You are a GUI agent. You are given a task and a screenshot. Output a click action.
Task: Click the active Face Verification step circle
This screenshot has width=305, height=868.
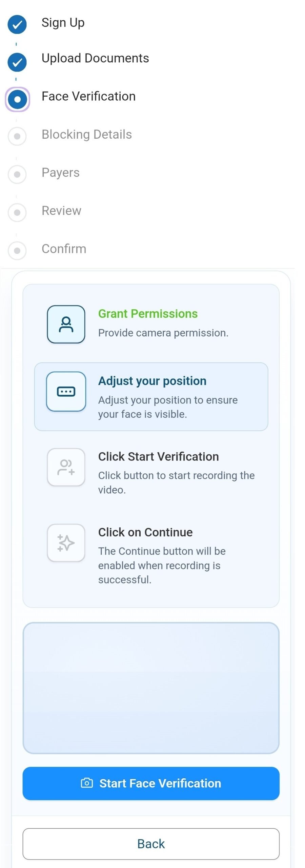click(x=17, y=100)
